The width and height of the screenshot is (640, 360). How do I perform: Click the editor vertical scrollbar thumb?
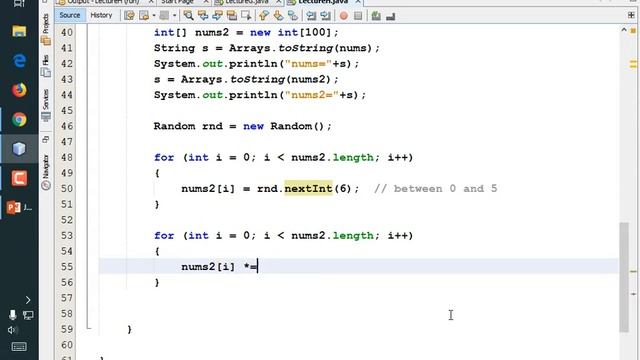pos(624,277)
